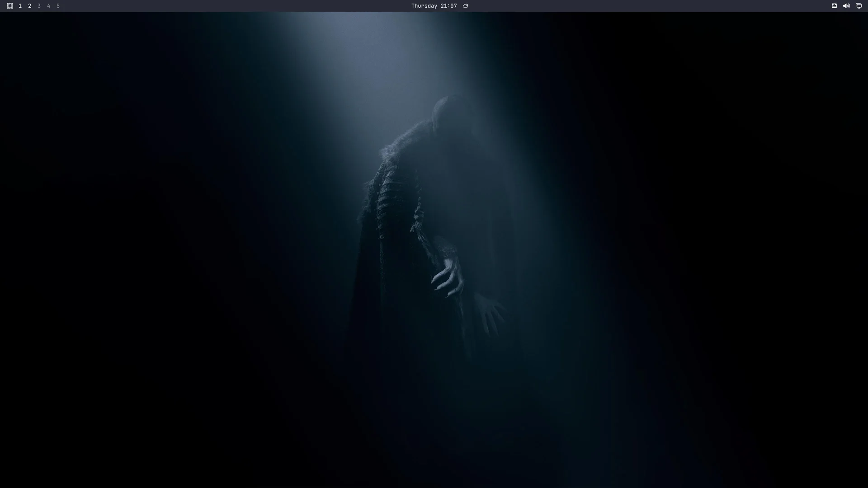Open the Thursday 21:07 clock widget
Screen dimensions: 868x488
coord(434,6)
